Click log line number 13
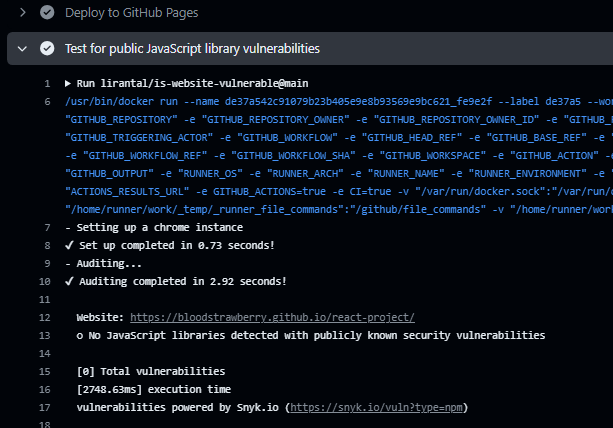613x428 pixels. 45,335
